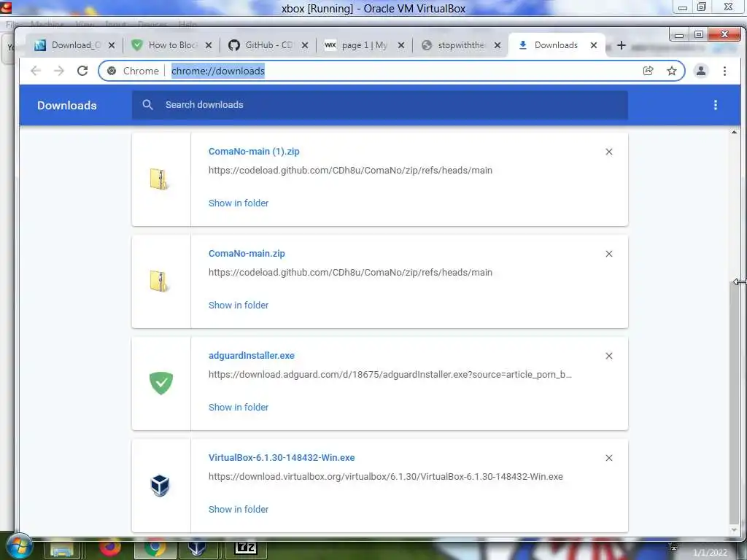
Task: Close the GitHub - CD tab
Action: (305, 45)
